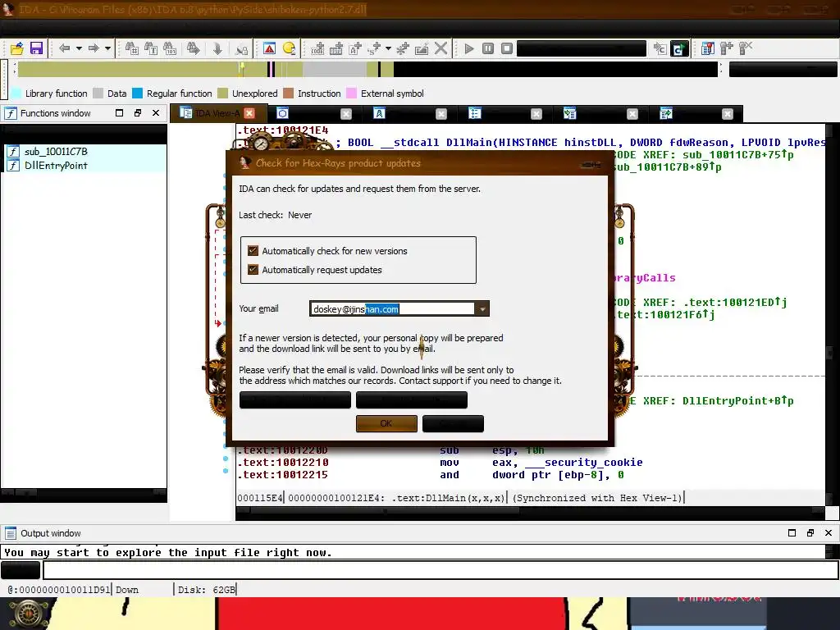Click the 'Down' status bar indicator

click(x=127, y=590)
